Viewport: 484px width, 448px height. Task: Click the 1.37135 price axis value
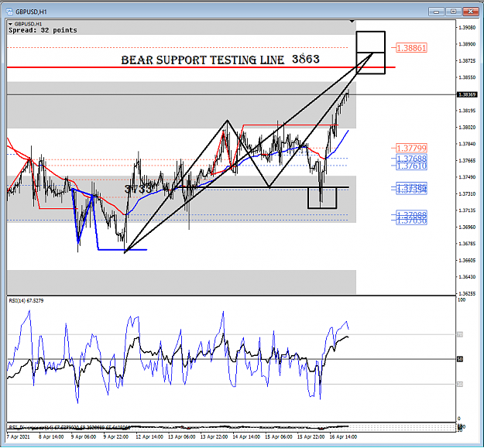tap(467, 210)
